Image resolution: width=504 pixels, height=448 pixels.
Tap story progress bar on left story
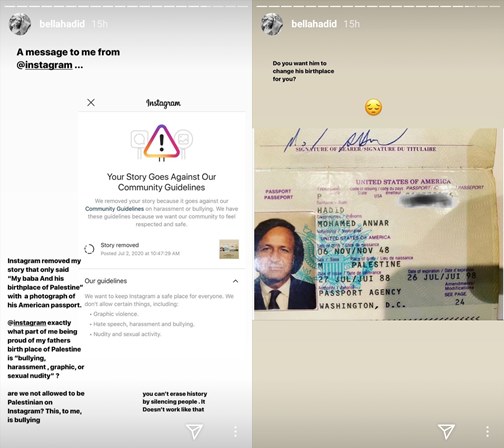point(126,6)
